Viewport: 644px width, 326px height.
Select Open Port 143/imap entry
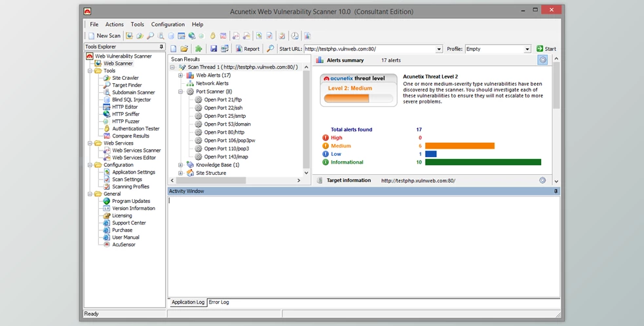[x=226, y=156]
